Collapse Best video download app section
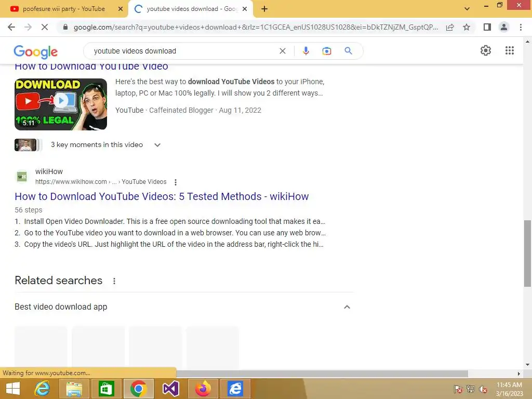This screenshot has width=532, height=399. pos(347,307)
